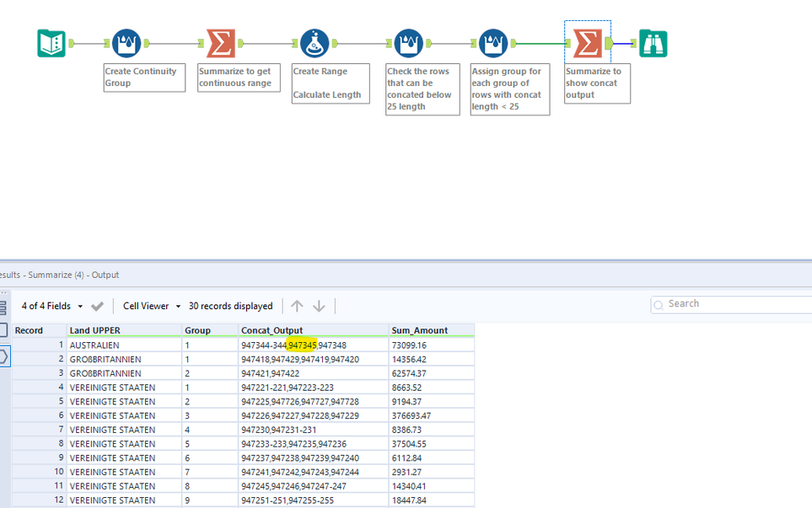Click the output anchor of the final Summarize tool
The image size is (812, 508).
pos(609,43)
